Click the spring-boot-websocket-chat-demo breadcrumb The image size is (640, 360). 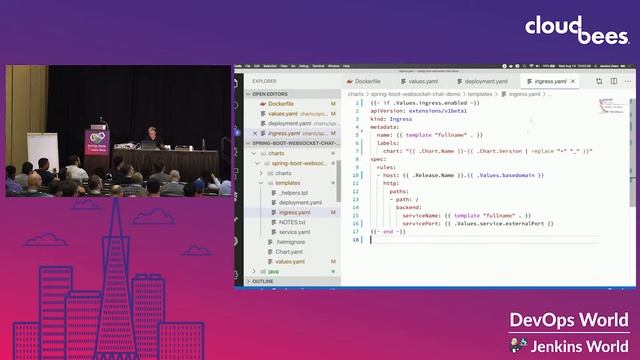[416, 94]
